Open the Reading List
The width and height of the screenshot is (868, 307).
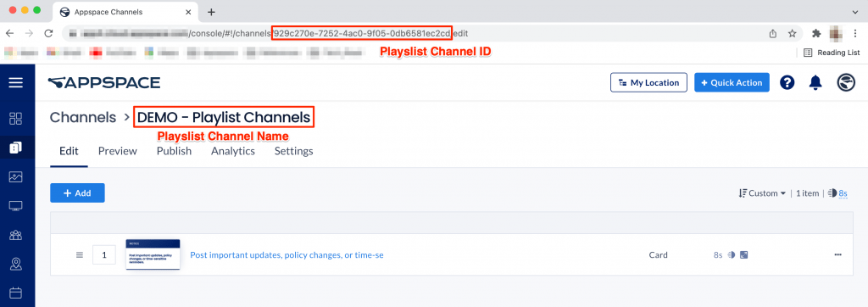(x=832, y=53)
